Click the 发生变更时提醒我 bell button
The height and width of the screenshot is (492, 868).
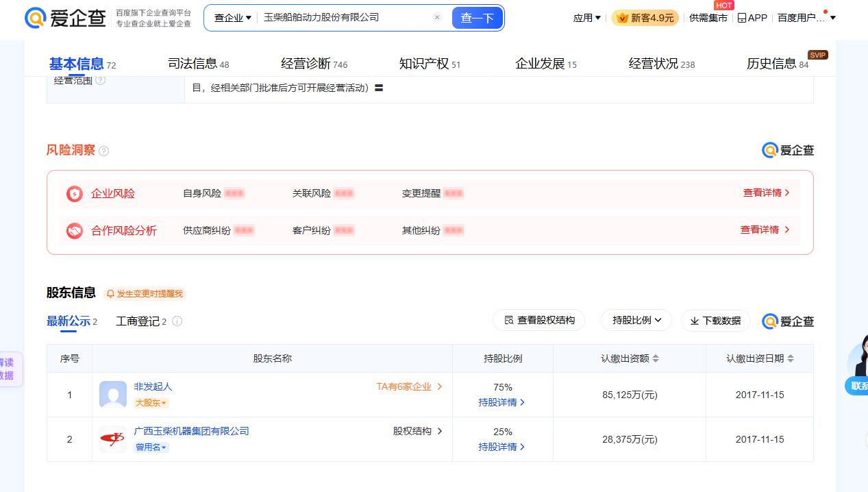(145, 293)
